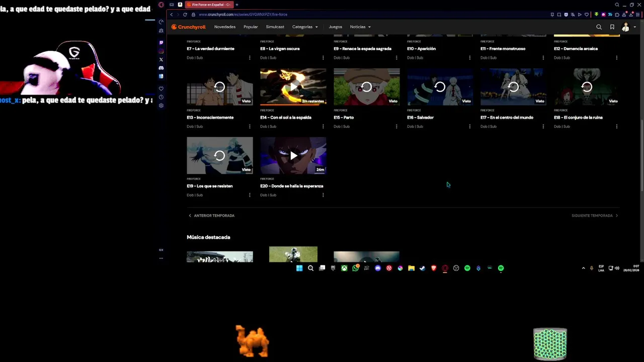Screen dimensions: 644x362
Task: Open Discord from the taskbar
Action: tap(378, 268)
